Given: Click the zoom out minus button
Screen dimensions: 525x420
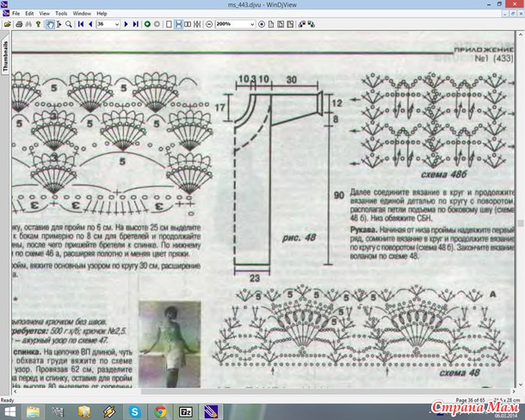Looking at the screenshot, I should [x=207, y=24].
